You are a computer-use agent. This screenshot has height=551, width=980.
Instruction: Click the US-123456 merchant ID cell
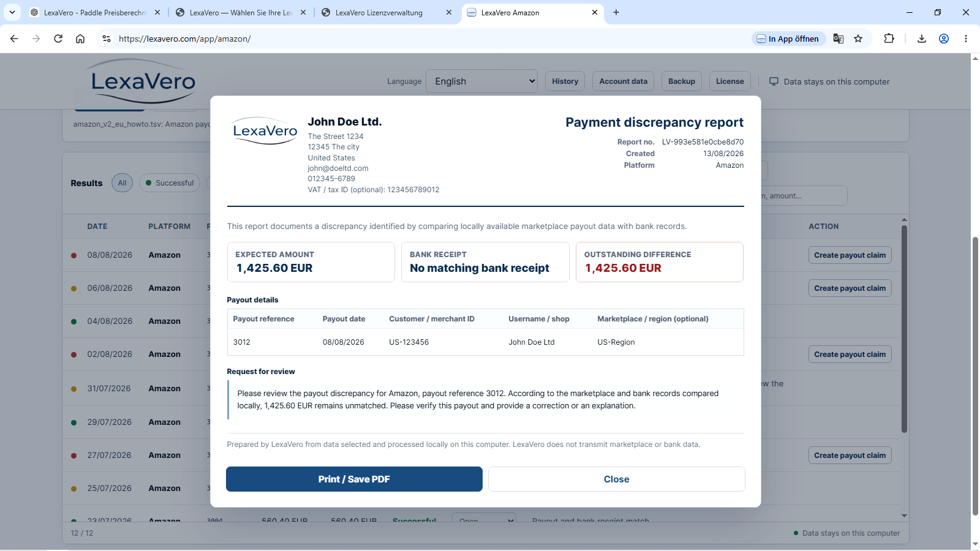[409, 342]
